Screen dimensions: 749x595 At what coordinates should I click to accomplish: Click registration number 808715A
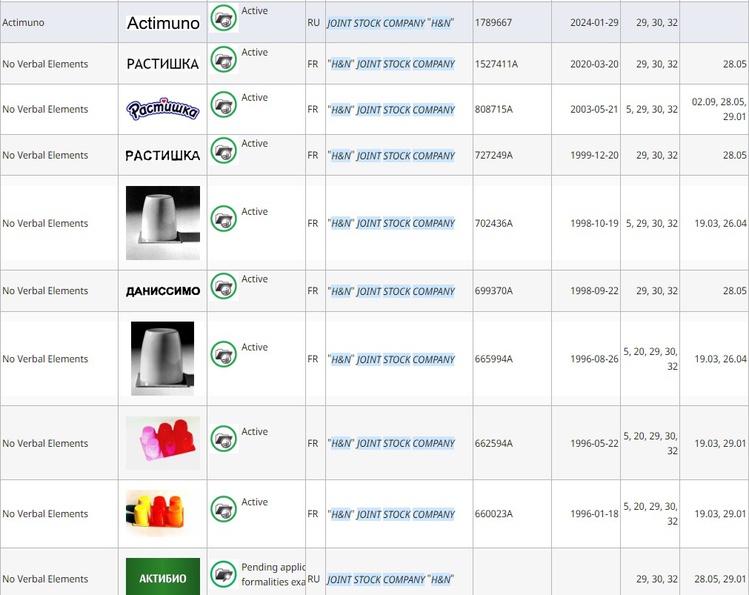point(494,109)
